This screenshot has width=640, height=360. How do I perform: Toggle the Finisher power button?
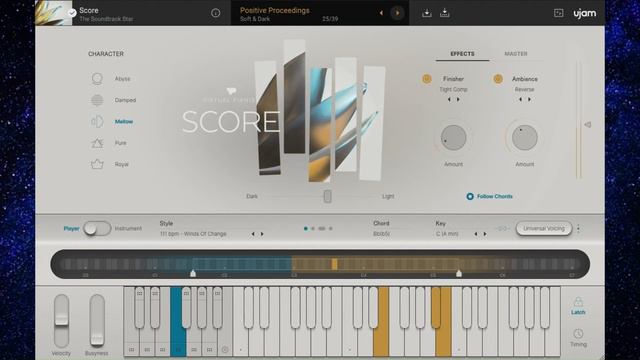coord(427,79)
